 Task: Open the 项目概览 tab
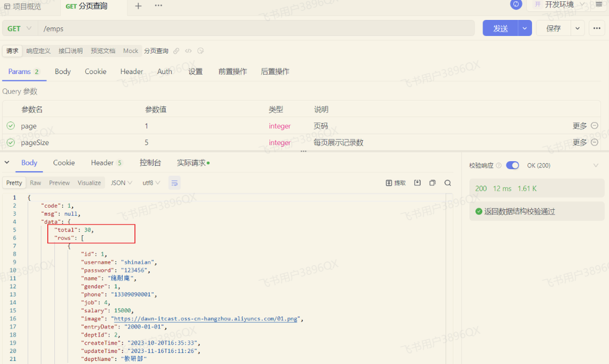click(x=22, y=6)
